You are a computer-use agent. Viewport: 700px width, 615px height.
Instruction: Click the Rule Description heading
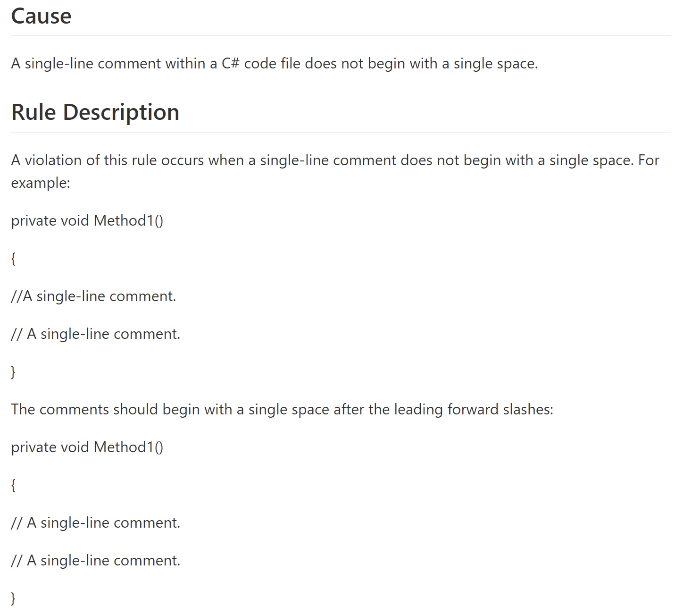95,112
